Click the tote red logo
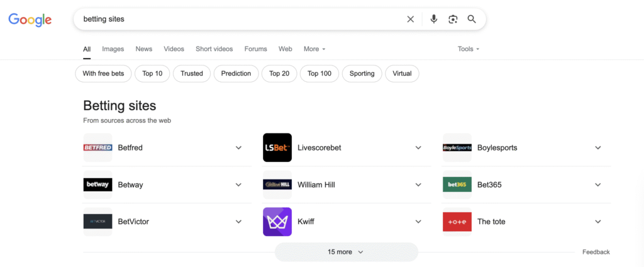 (x=457, y=222)
